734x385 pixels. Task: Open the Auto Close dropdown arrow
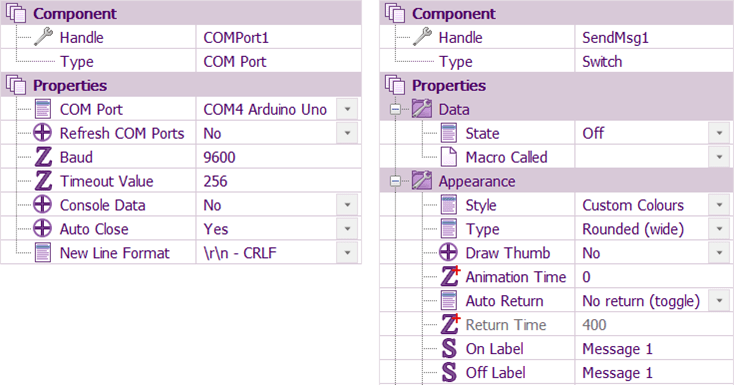(347, 229)
